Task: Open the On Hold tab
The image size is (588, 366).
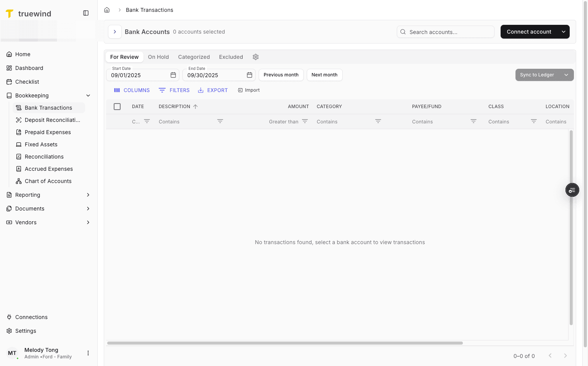Action: point(158,57)
